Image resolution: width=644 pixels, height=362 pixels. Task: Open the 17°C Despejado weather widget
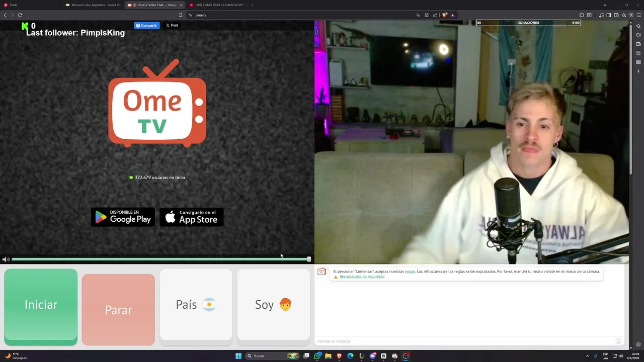[16, 356]
